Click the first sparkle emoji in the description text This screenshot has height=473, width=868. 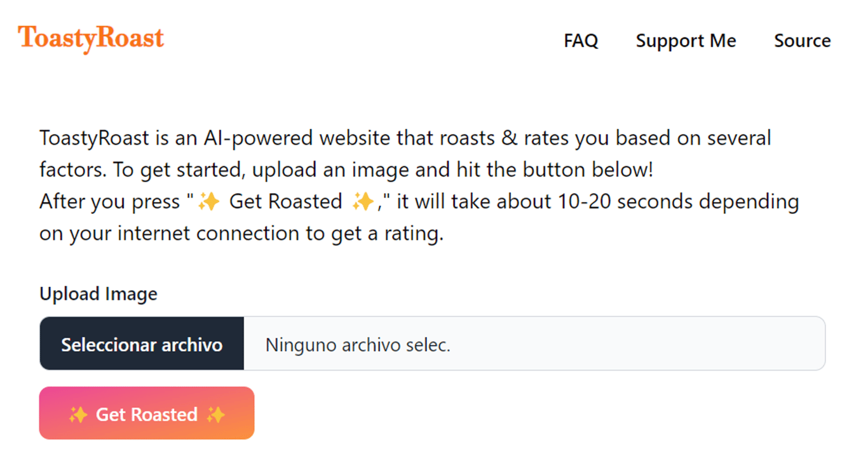pos(208,202)
